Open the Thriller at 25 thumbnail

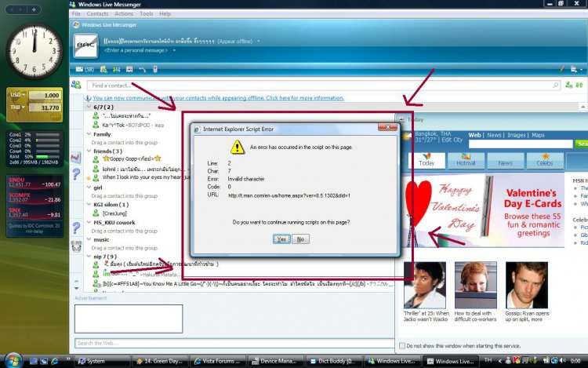pos(425,285)
